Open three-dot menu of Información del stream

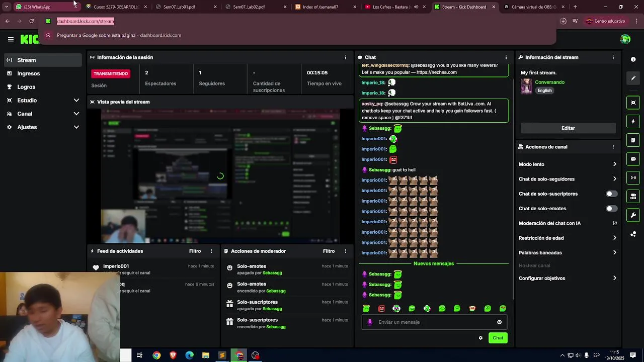613,57
